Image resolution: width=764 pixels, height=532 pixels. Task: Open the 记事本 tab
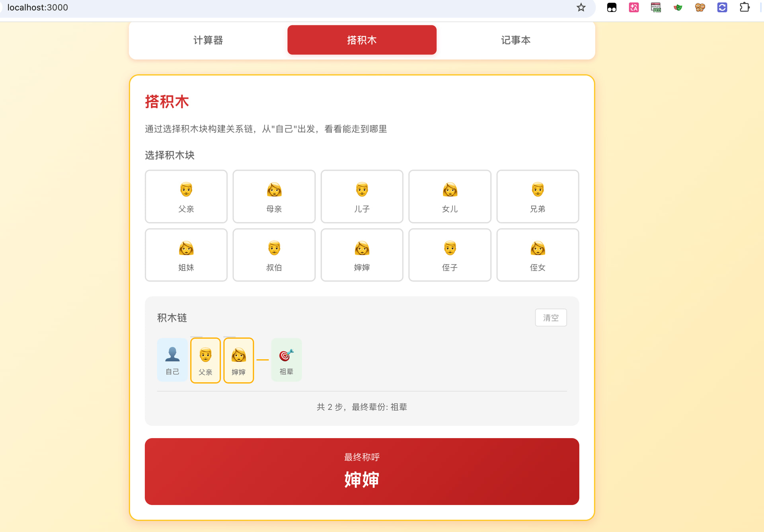pos(515,40)
